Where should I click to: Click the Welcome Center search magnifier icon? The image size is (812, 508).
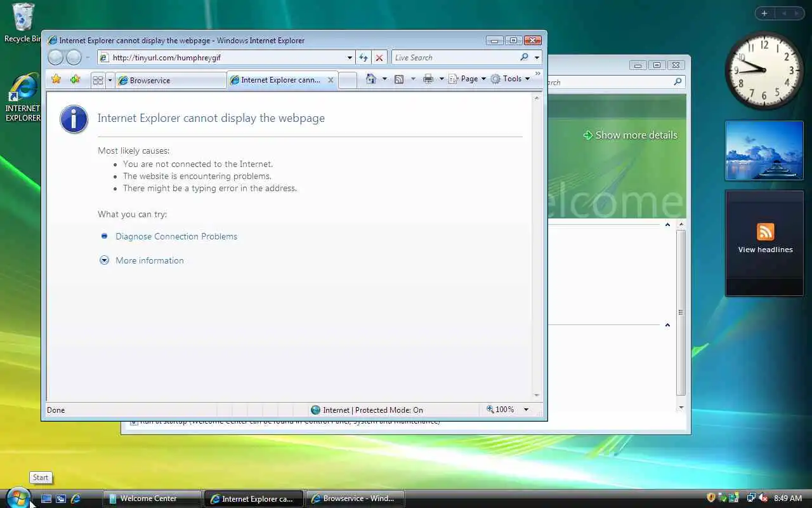[x=678, y=82]
